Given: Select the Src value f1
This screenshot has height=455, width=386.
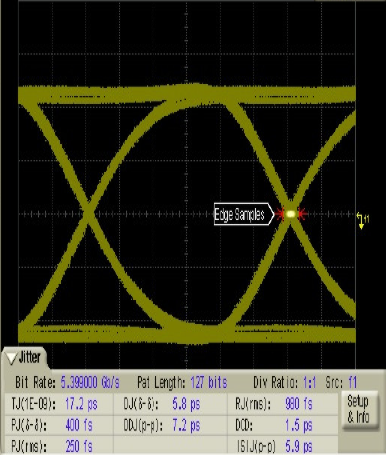Looking at the screenshot, I should (352, 382).
